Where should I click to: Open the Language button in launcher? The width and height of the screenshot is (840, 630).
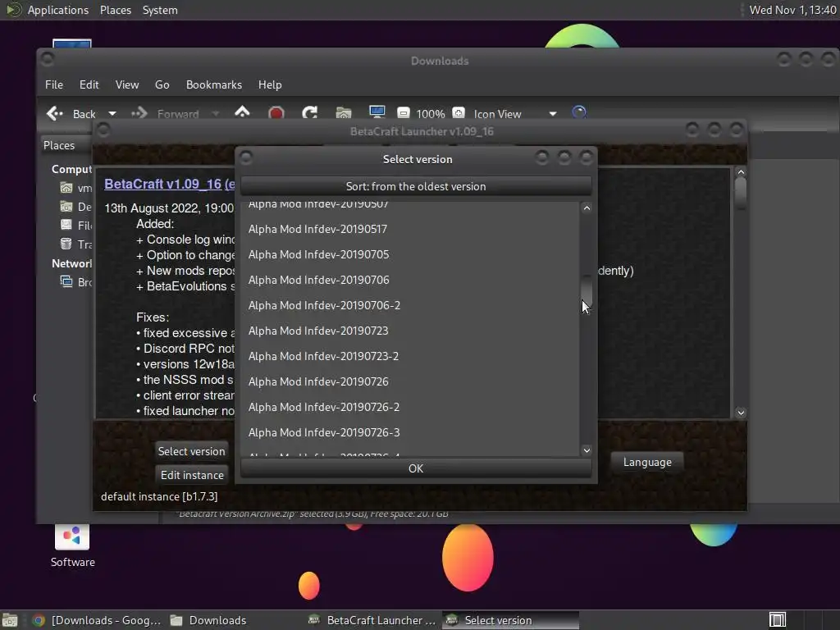click(647, 463)
